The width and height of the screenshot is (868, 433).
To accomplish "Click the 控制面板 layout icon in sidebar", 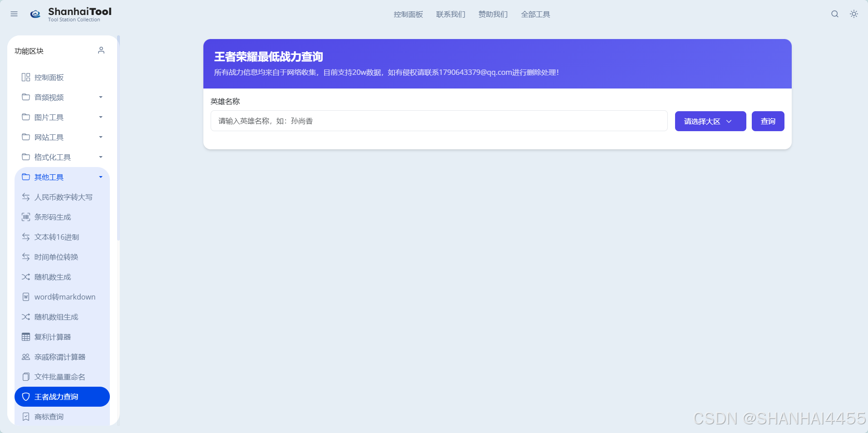I will pyautogui.click(x=26, y=77).
